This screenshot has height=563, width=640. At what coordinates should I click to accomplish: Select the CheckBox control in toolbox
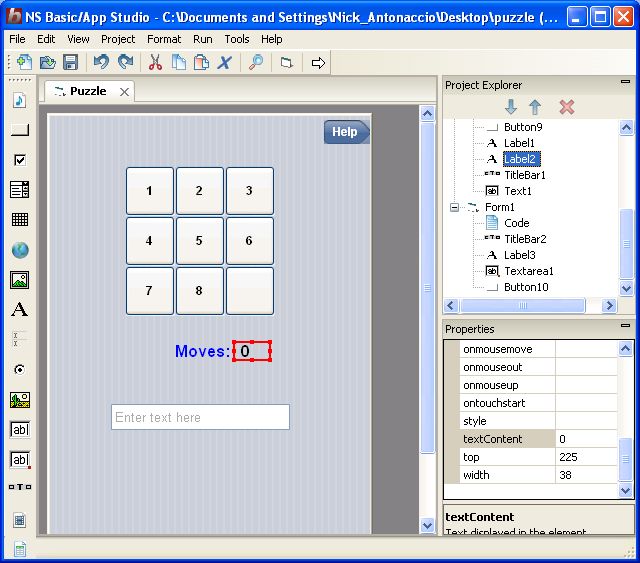click(x=20, y=160)
